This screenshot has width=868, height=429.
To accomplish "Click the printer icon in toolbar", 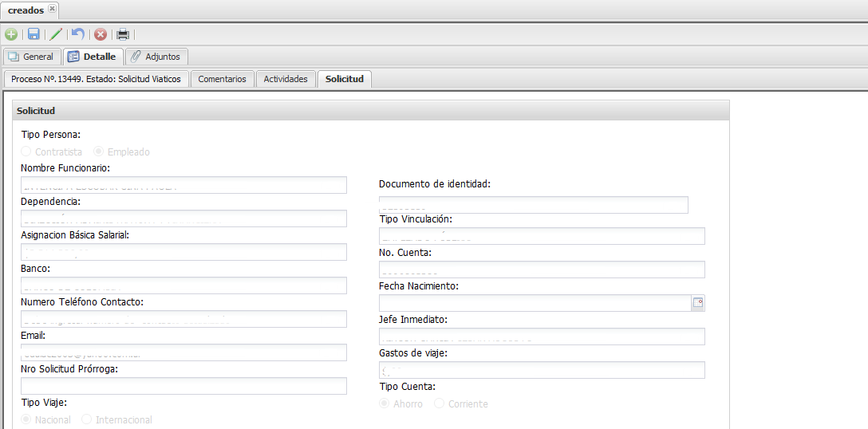I will coord(123,34).
